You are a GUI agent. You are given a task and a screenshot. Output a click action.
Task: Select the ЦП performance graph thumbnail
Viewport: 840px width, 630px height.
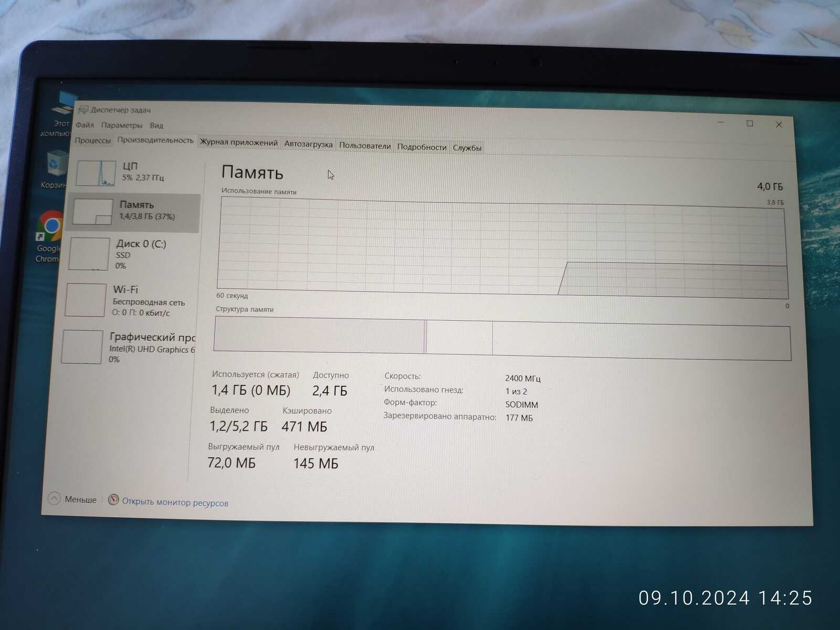tap(96, 173)
